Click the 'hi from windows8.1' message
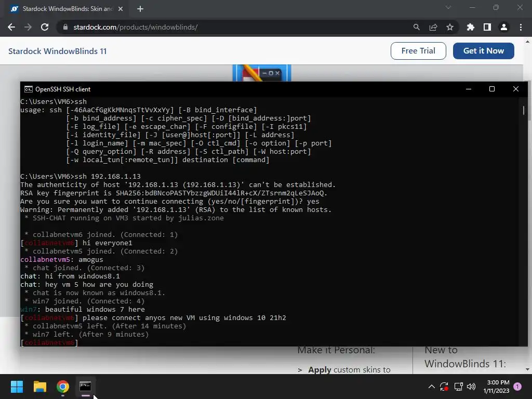 click(x=83, y=276)
